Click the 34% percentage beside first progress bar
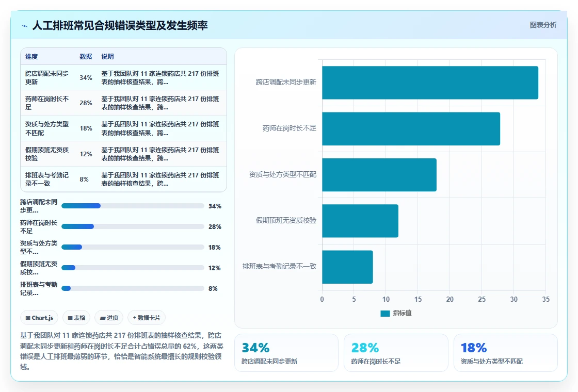578x392 pixels. [x=215, y=206]
